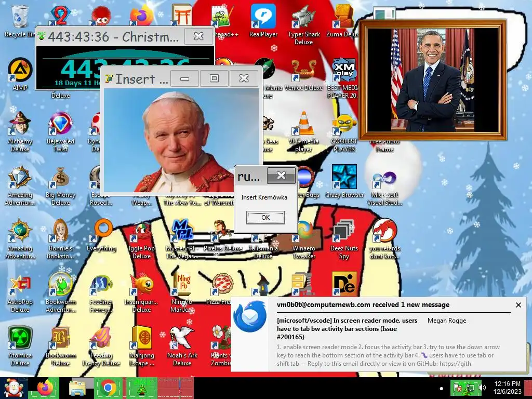Switch to Chrome on the taskbar

[x=108, y=388]
